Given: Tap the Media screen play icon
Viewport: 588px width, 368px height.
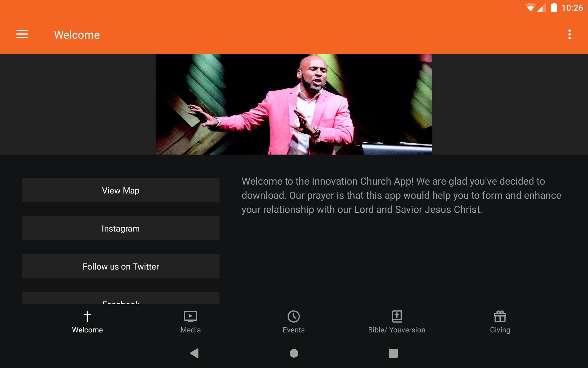Looking at the screenshot, I should click(190, 316).
